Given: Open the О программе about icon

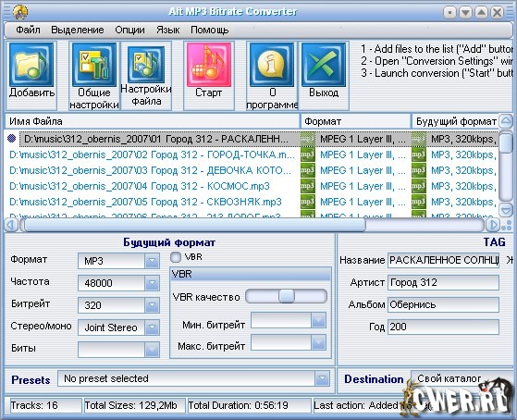Looking at the screenshot, I should [272, 65].
